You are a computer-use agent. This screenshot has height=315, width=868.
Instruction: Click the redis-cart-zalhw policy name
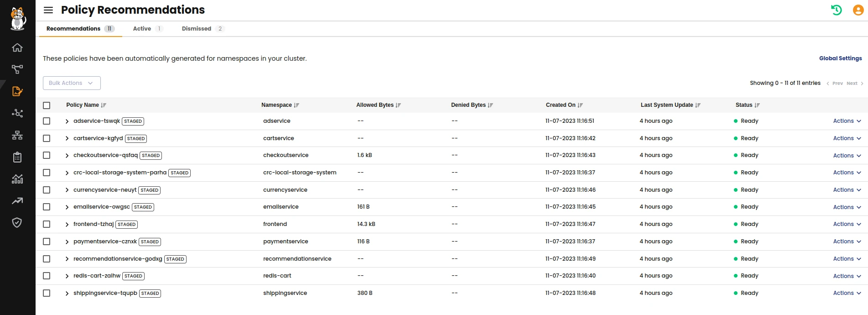[x=97, y=276]
